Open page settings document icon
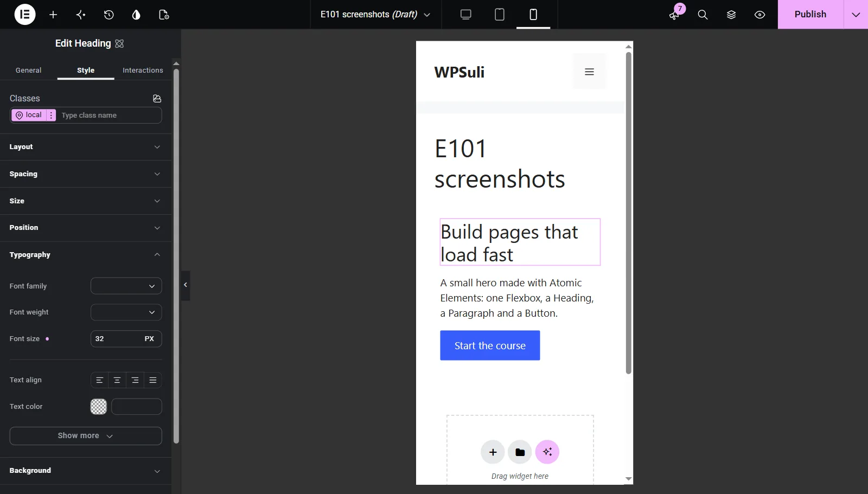The image size is (868, 494). (164, 15)
